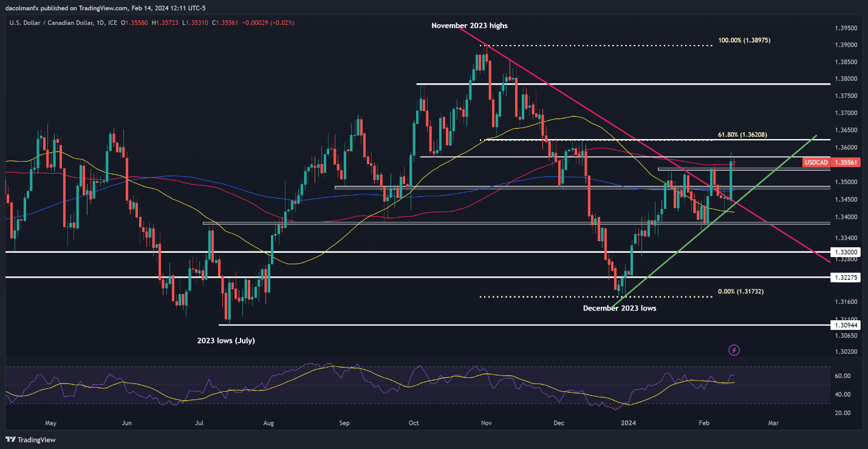Click the RSI 40.00 scale value
868x449 pixels.
tap(842, 394)
